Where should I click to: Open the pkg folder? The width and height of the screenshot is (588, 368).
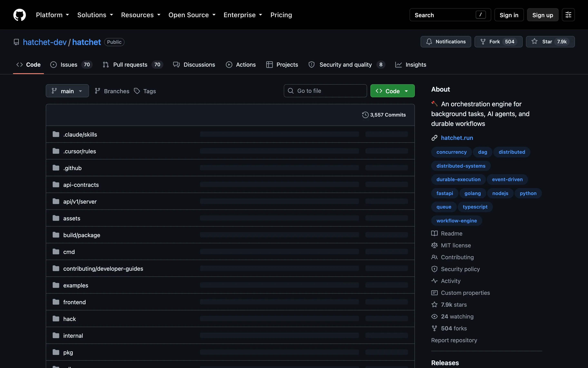pos(68,352)
